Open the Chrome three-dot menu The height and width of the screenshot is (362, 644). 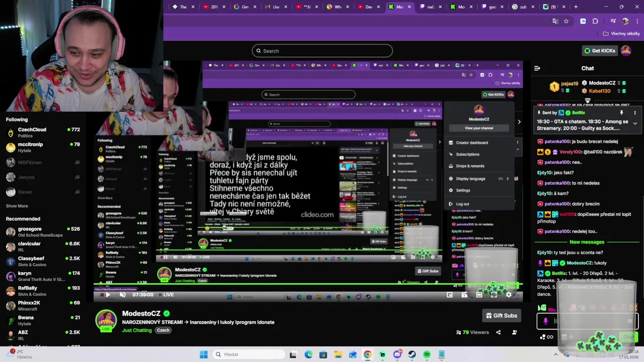637,21
